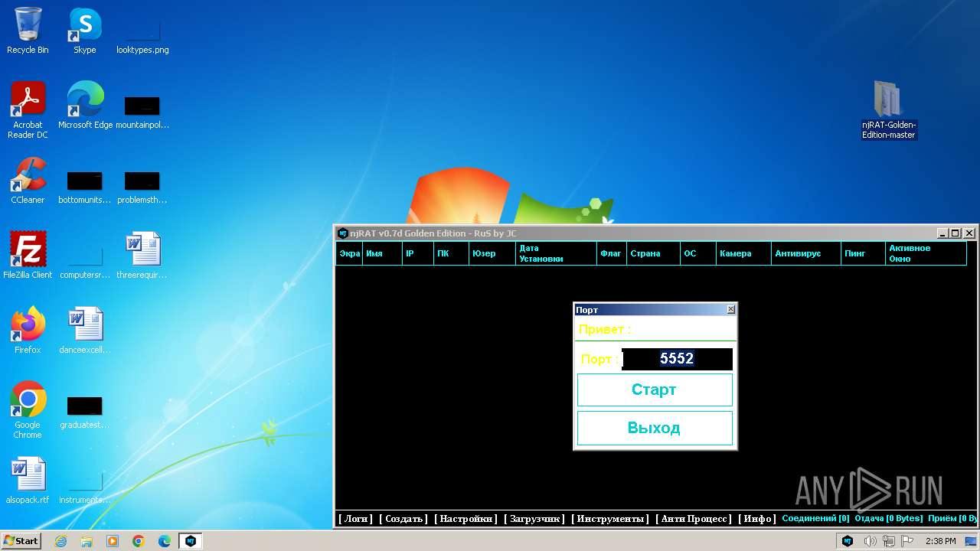Select the threerequir... Word document
980x551 pixels.
[x=142, y=255]
